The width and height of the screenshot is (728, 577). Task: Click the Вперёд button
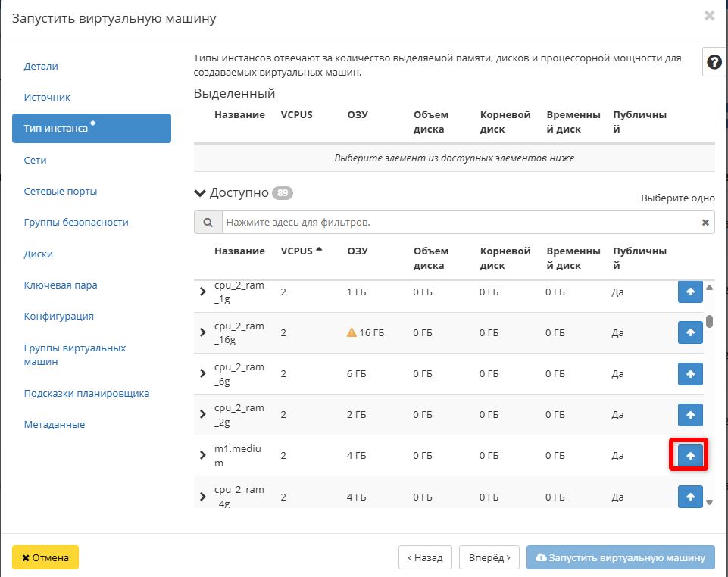pyautogui.click(x=489, y=557)
